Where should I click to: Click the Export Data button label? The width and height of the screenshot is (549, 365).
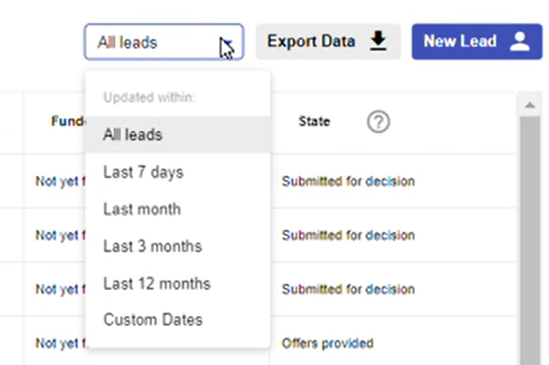point(311,41)
